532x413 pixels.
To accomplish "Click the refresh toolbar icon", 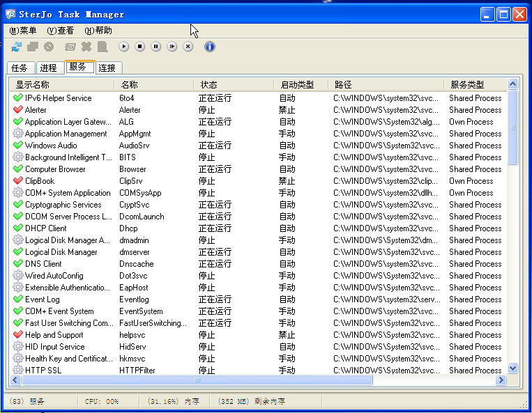I will 16,47.
